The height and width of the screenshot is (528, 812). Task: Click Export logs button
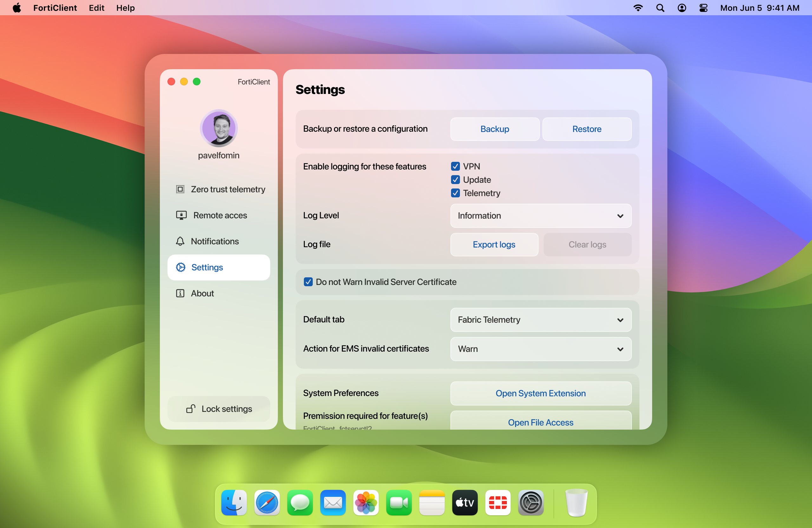494,244
